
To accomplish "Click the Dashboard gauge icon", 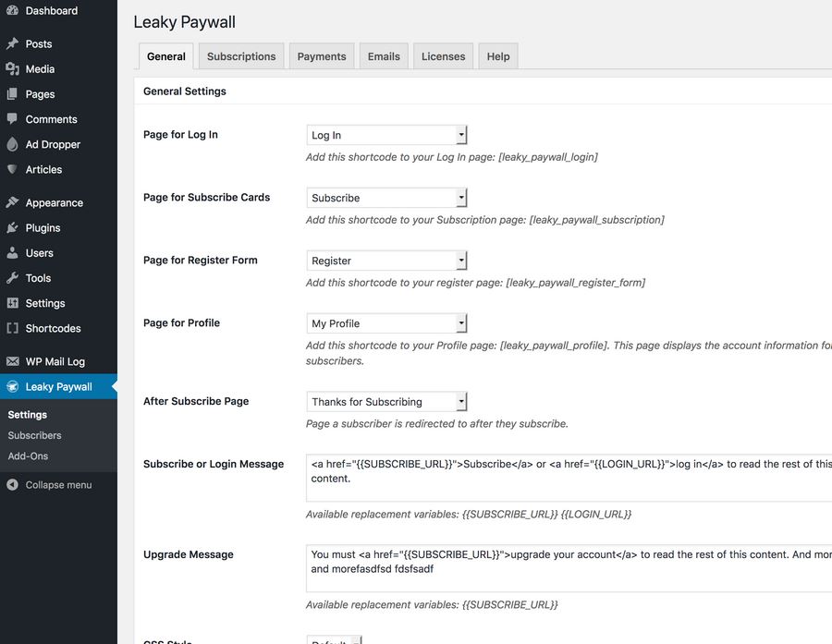I will coord(12,10).
